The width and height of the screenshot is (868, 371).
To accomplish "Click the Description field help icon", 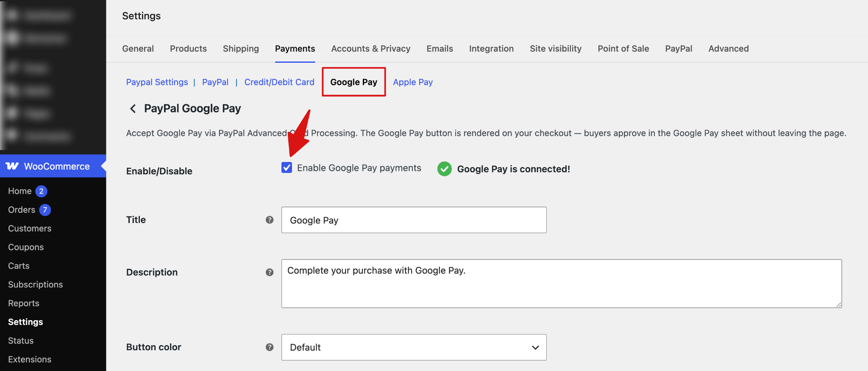I will point(270,272).
